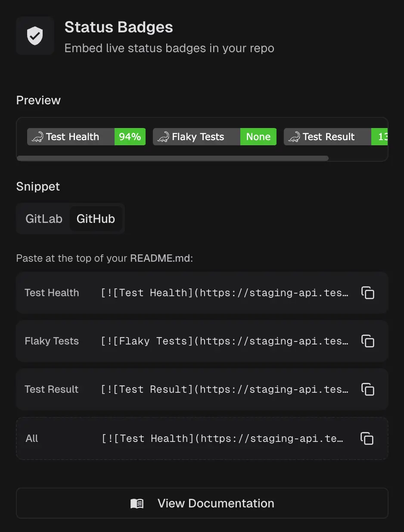Image resolution: width=404 pixels, height=532 pixels.
Task: Copy the All badges snippet
Action: click(x=367, y=438)
